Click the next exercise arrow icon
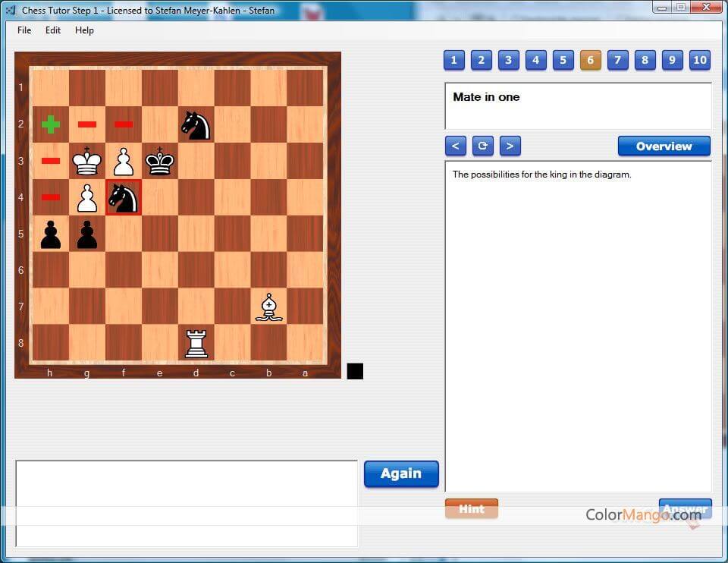The width and height of the screenshot is (728, 563). click(x=510, y=146)
